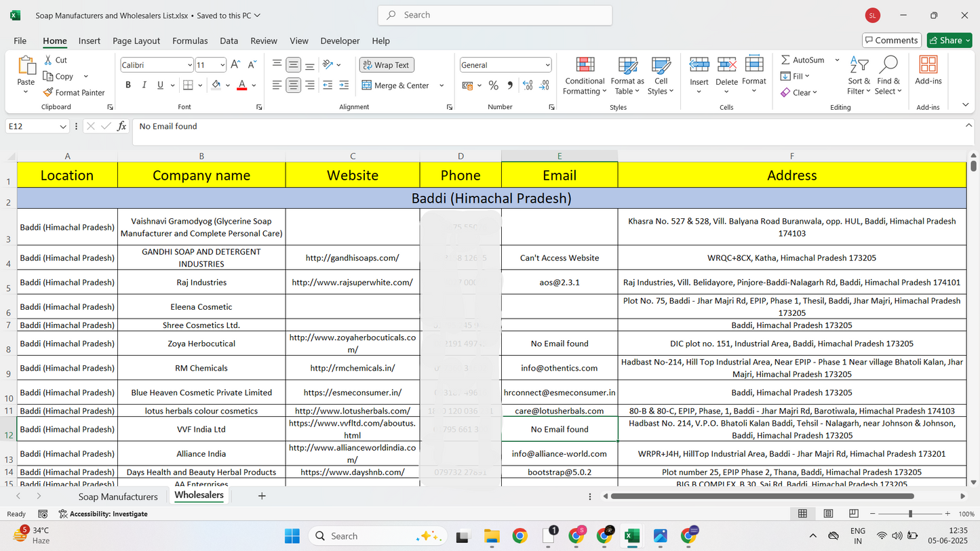Switch to Soap Manufacturers sheet tab

[x=118, y=497]
